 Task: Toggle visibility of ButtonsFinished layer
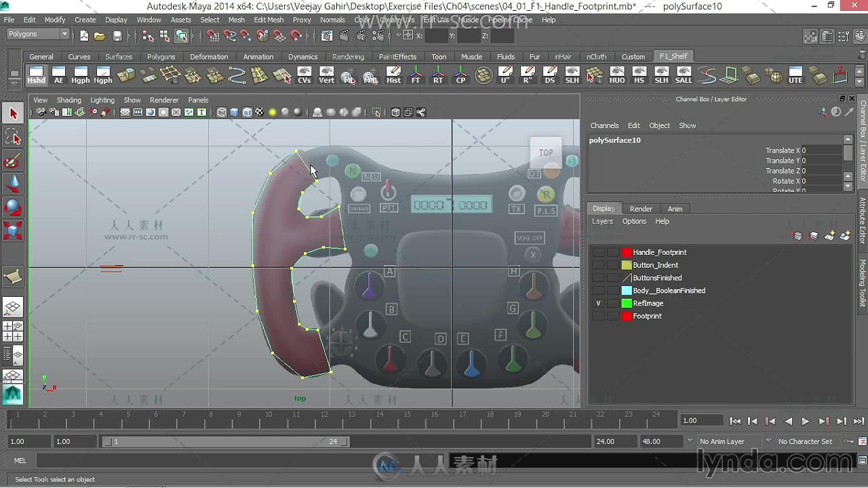coord(598,278)
